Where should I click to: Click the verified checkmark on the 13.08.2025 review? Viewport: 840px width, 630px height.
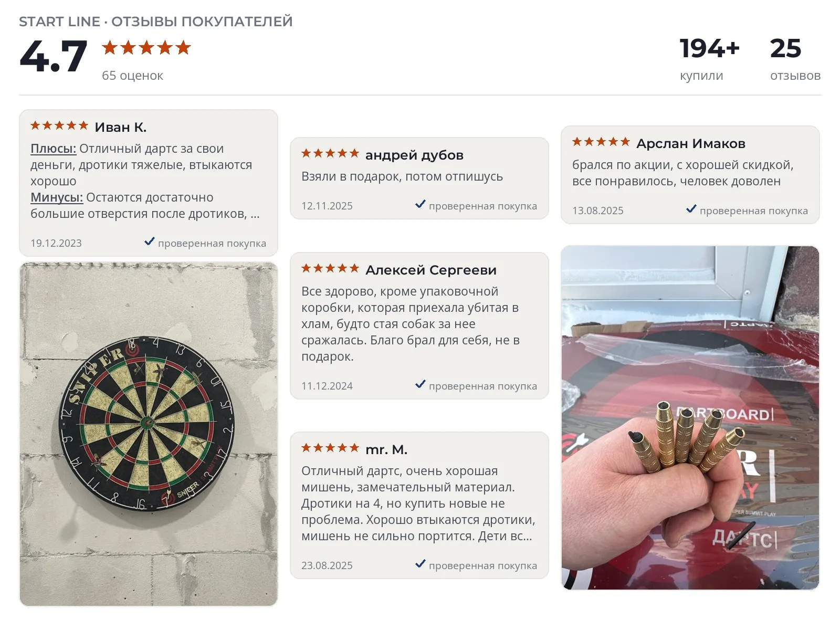(x=691, y=209)
